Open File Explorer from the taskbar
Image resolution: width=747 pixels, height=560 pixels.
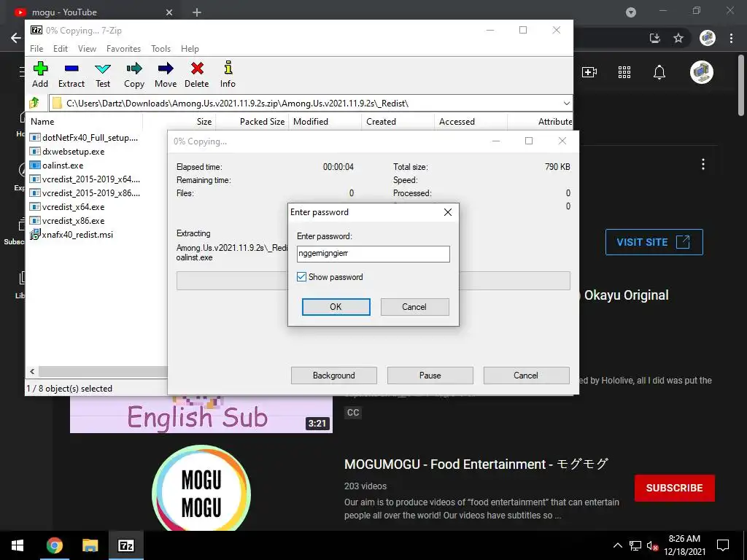(90, 545)
